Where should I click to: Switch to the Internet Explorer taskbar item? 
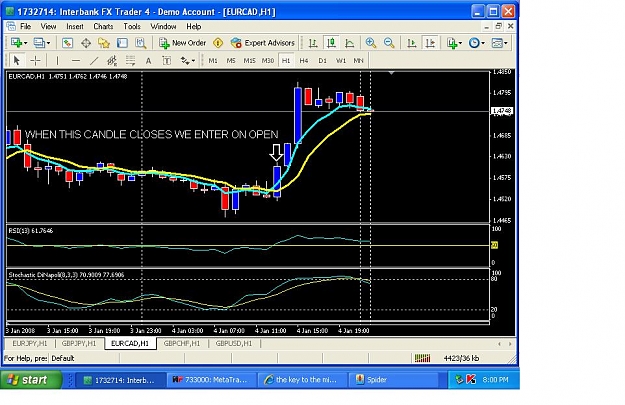tap(303, 379)
